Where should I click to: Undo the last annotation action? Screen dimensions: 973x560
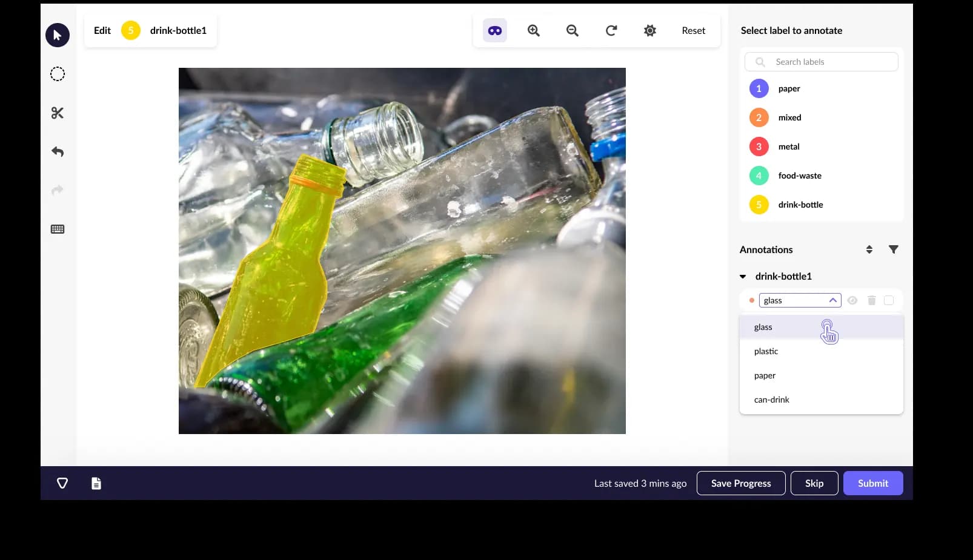57,151
